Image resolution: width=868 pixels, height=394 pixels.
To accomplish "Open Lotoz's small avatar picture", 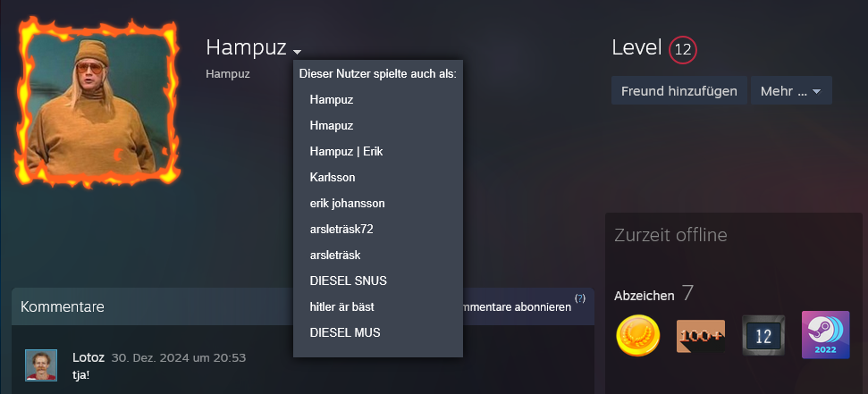I will 41,365.
